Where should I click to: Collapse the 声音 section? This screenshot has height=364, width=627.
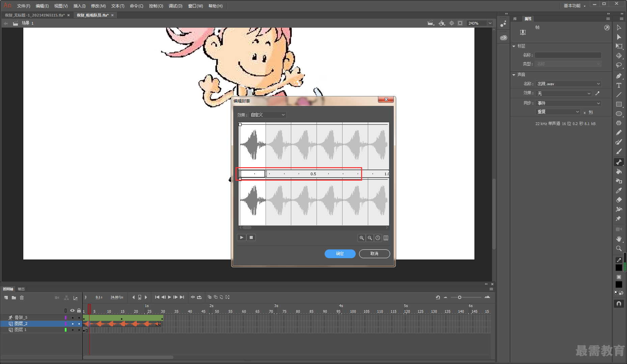click(x=514, y=75)
